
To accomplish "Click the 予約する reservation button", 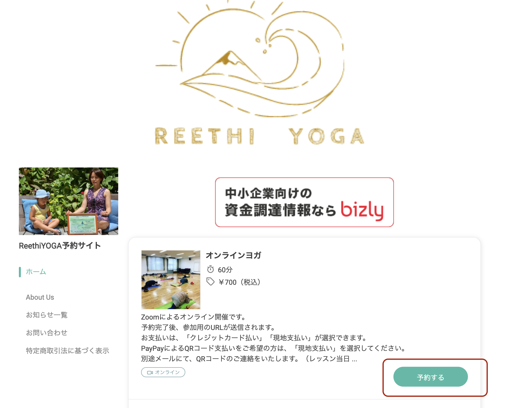I will tap(430, 377).
